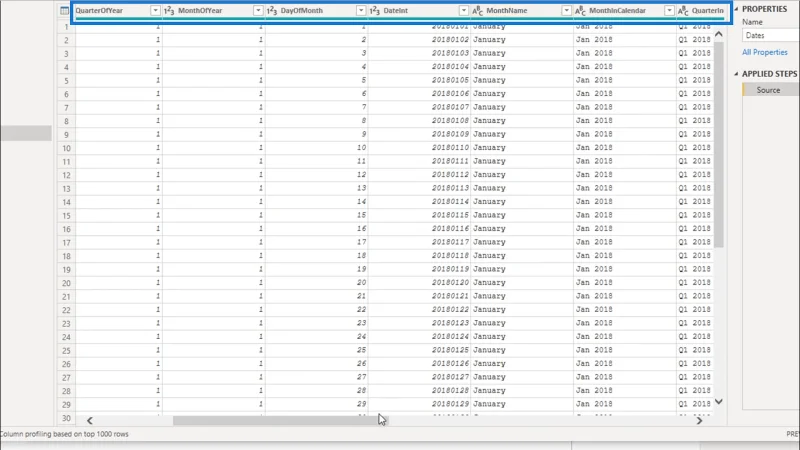The height and width of the screenshot is (450, 800).
Task: Open the DayOfMonth filter dropdown
Action: (361, 11)
